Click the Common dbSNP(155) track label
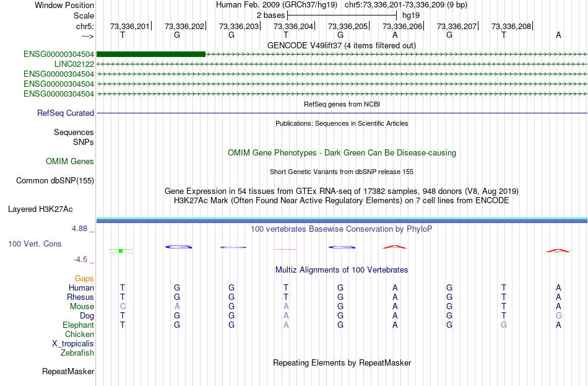588x386 pixels. pyautogui.click(x=55, y=181)
